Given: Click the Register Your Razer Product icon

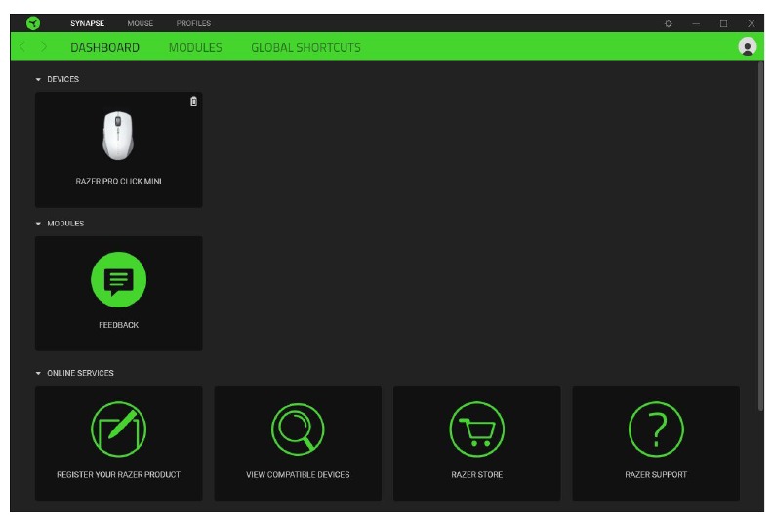Looking at the screenshot, I should (118, 429).
